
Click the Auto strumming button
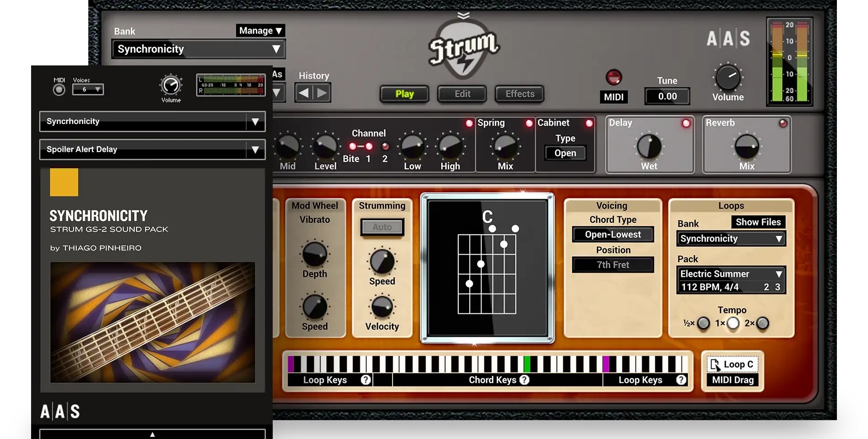point(382,227)
